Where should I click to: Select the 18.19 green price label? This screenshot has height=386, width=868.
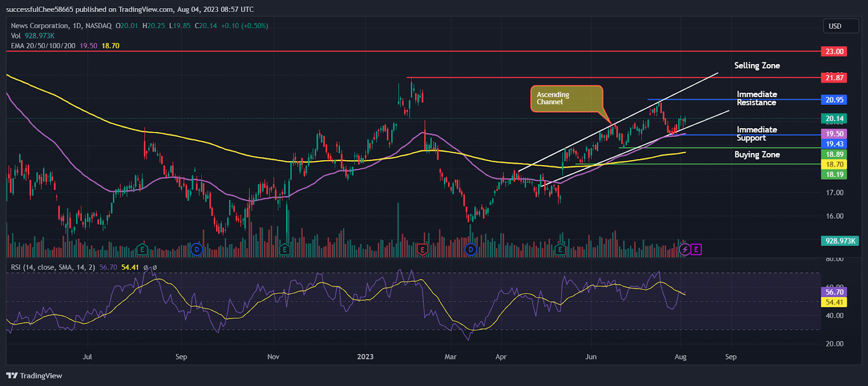(834, 174)
